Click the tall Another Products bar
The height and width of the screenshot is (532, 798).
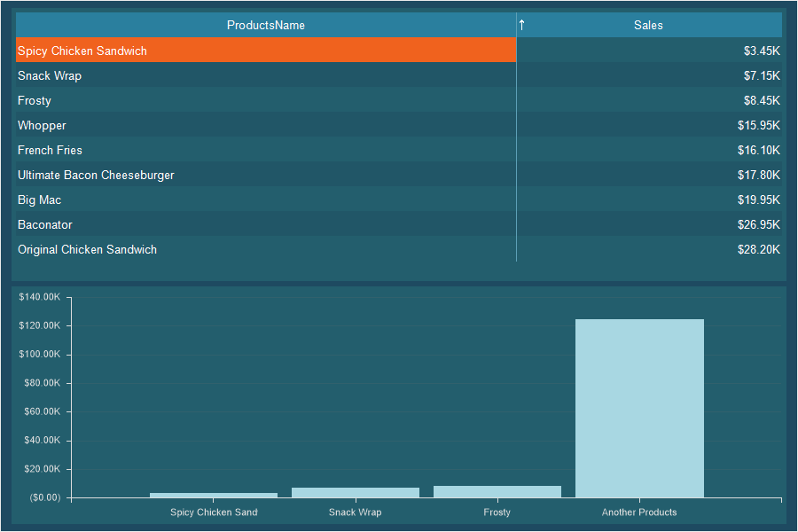point(639,408)
